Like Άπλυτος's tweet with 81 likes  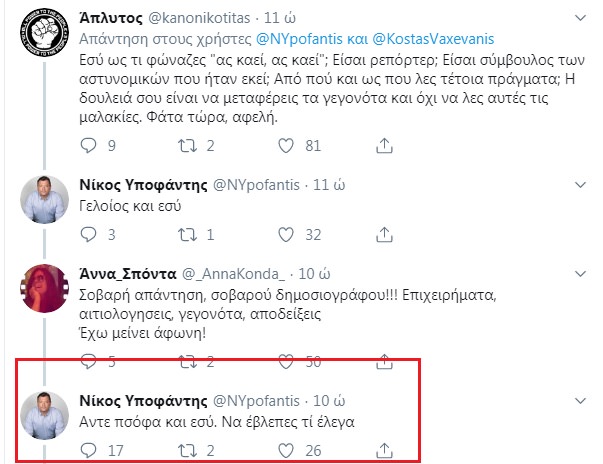point(285,146)
